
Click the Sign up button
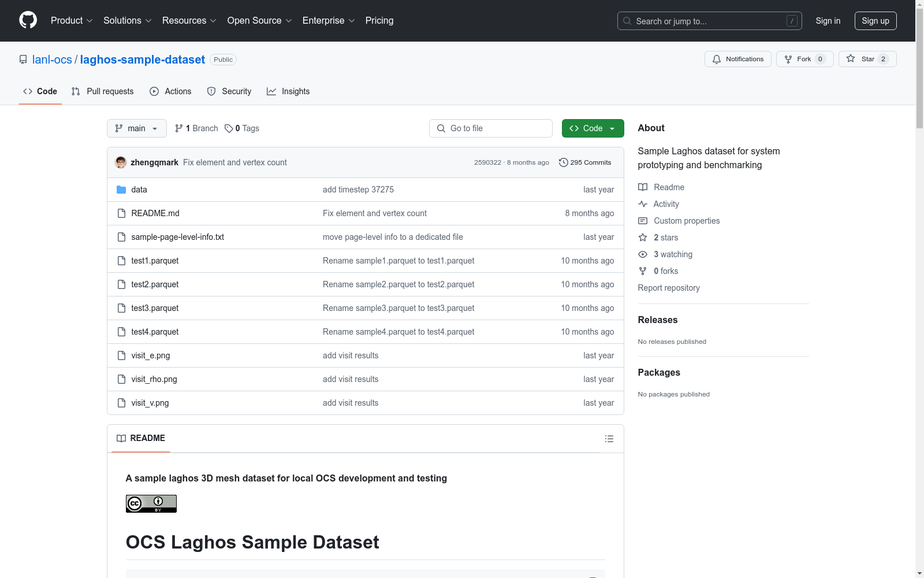pos(875,21)
